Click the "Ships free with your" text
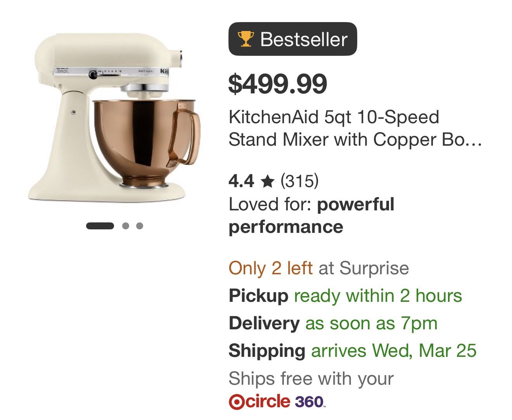 coord(311,379)
